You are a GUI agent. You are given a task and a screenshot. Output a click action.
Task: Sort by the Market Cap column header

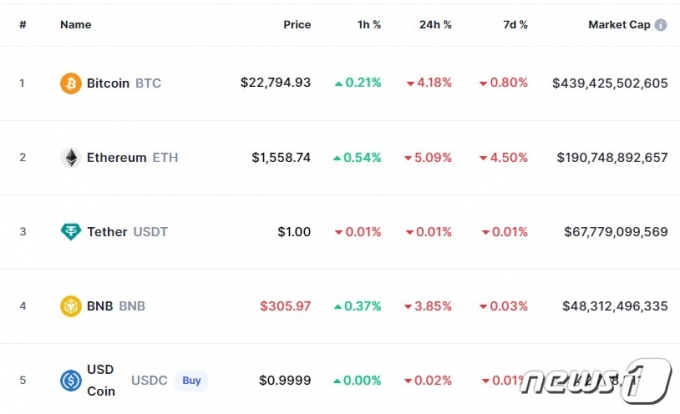[619, 25]
